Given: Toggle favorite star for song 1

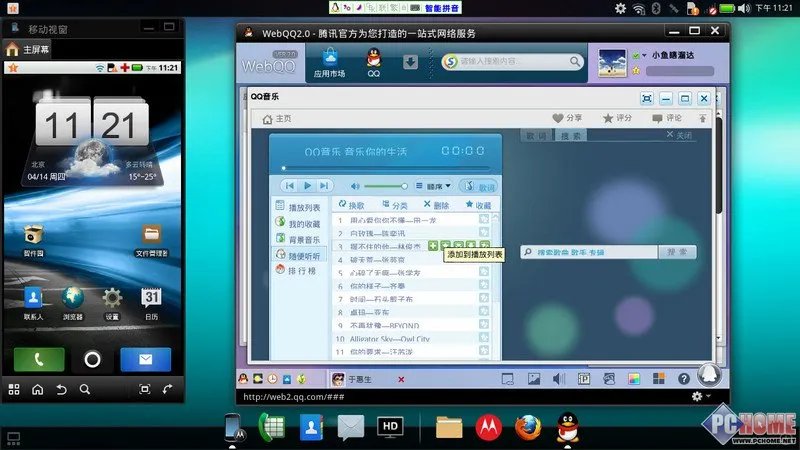Looking at the screenshot, I should (484, 219).
